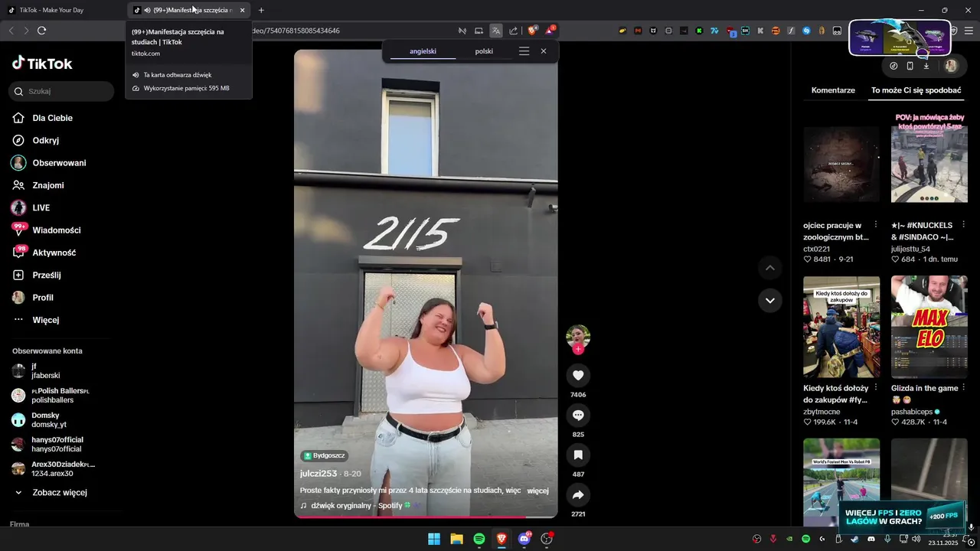980x551 pixels.
Task: Open profile avatar menu top right
Action: tap(951, 66)
